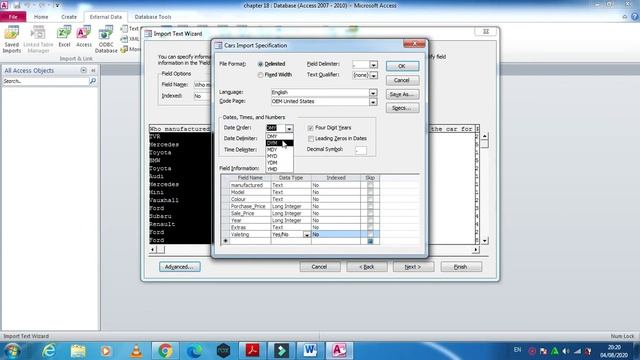Click the Linked Table Manager icon
The height and width of the screenshot is (360, 640).
[x=38, y=39]
